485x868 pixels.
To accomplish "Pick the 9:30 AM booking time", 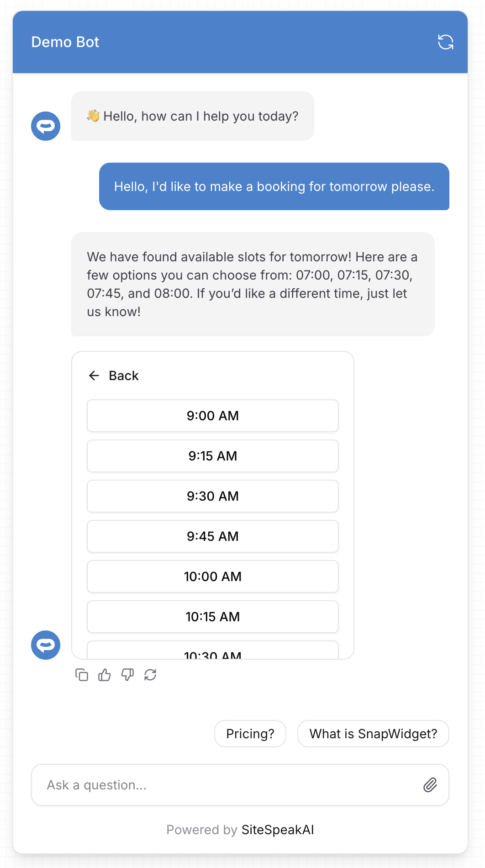I will coord(213,496).
